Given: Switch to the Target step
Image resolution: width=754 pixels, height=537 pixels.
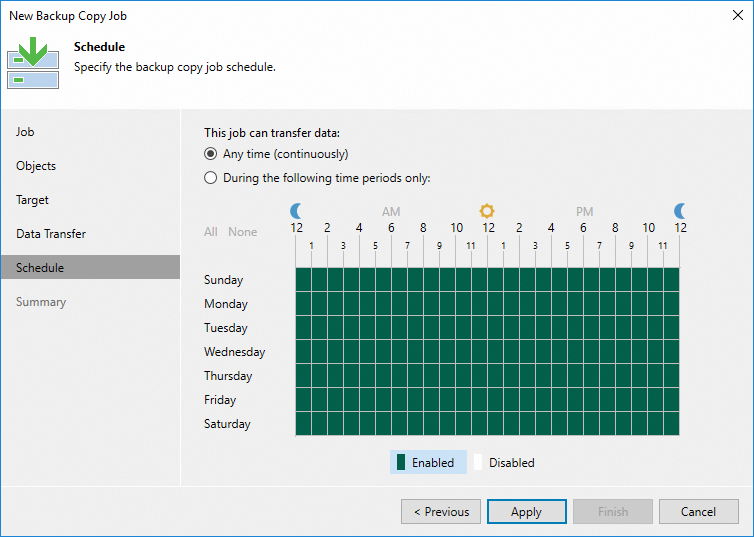Looking at the screenshot, I should [x=33, y=200].
